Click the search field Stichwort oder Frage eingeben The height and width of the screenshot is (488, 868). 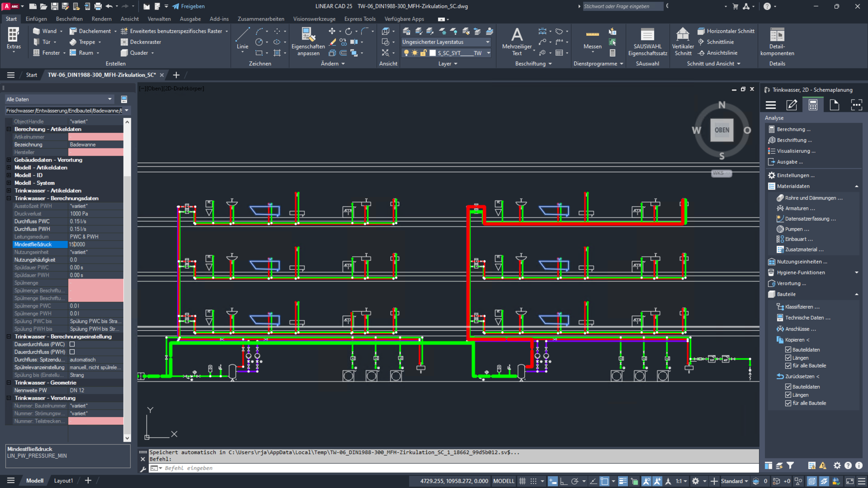(622, 6)
